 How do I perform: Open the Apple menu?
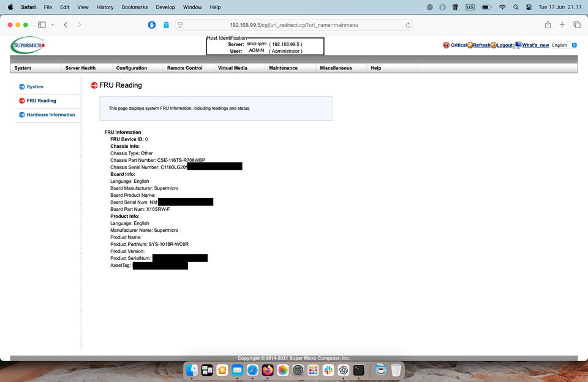[x=10, y=7]
